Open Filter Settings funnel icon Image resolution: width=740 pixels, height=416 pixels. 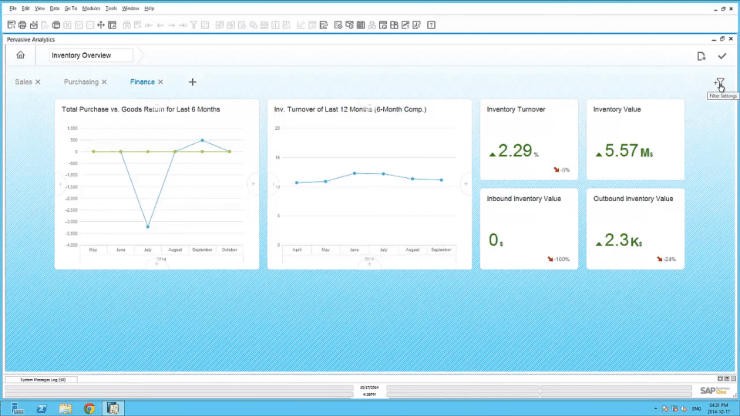[718, 83]
